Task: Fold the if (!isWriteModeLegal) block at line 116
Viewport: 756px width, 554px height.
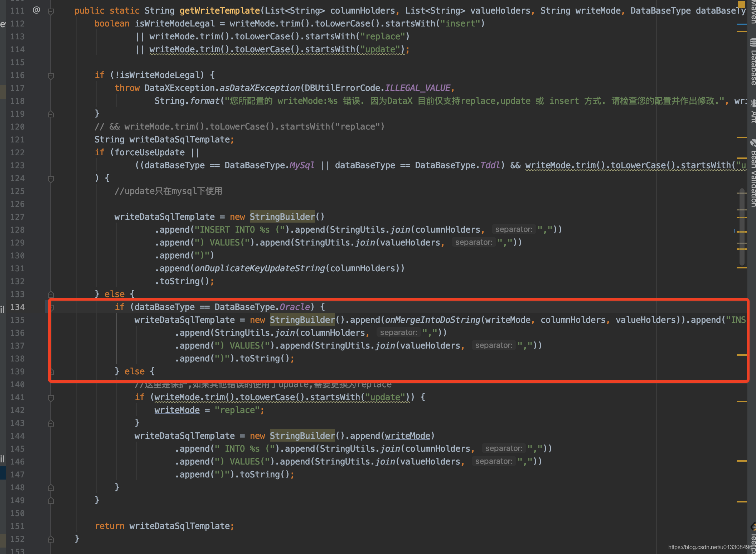Action: point(51,76)
